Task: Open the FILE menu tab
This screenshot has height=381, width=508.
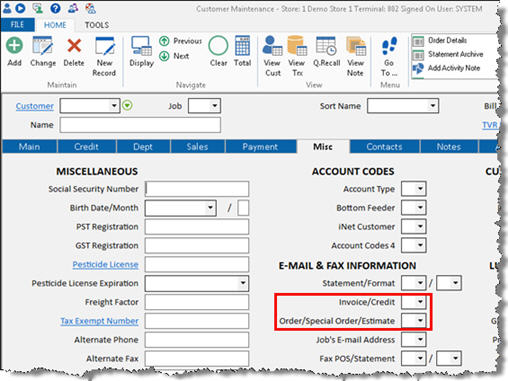Action: coord(17,25)
